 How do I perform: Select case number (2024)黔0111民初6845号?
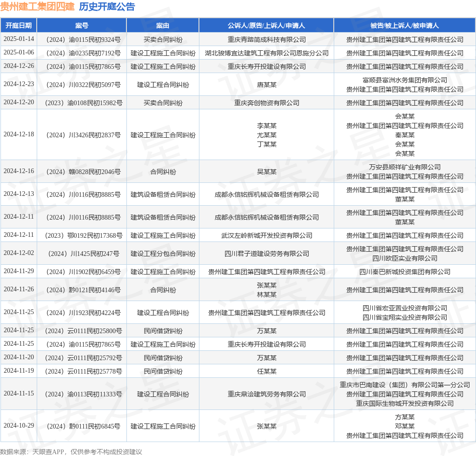pos(83,427)
